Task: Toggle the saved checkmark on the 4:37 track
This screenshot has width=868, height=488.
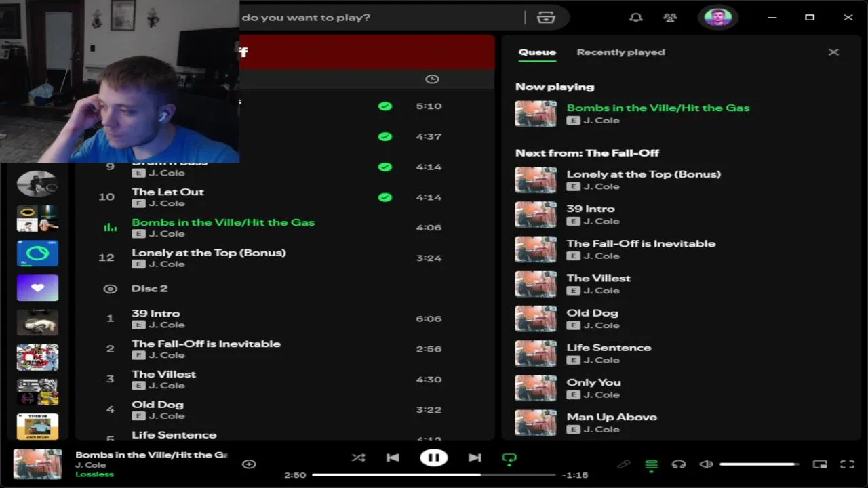Action: point(384,136)
